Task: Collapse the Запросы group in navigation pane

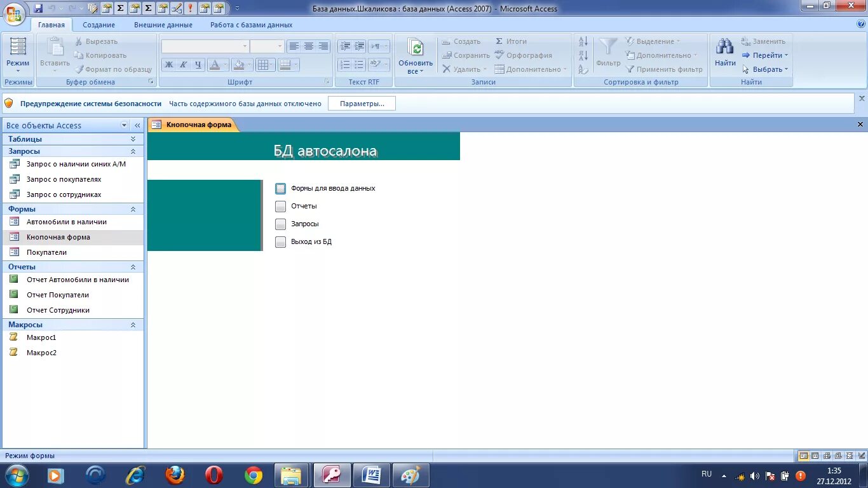Action: [133, 151]
